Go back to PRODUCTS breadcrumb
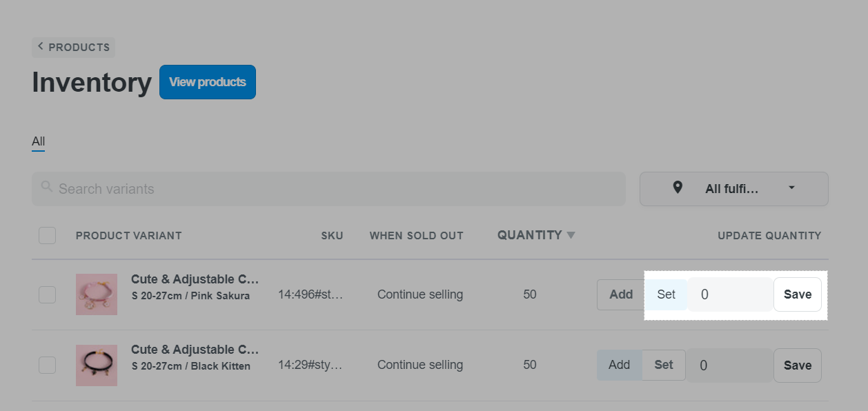This screenshot has height=411, width=868. point(79,48)
